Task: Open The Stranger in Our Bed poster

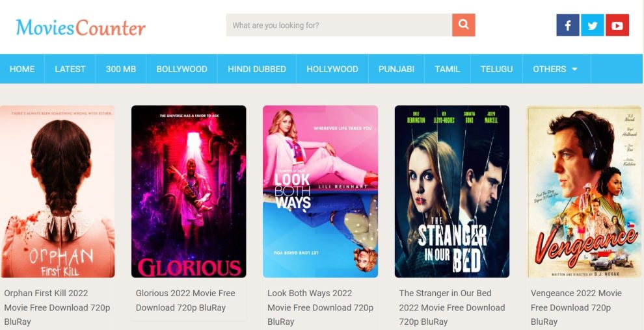Action: click(452, 192)
